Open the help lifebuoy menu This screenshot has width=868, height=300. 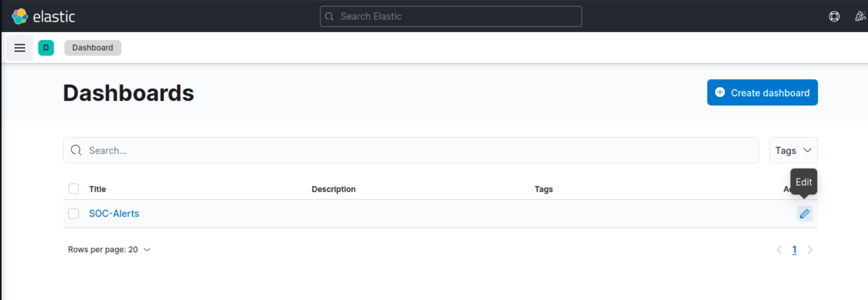(x=834, y=17)
